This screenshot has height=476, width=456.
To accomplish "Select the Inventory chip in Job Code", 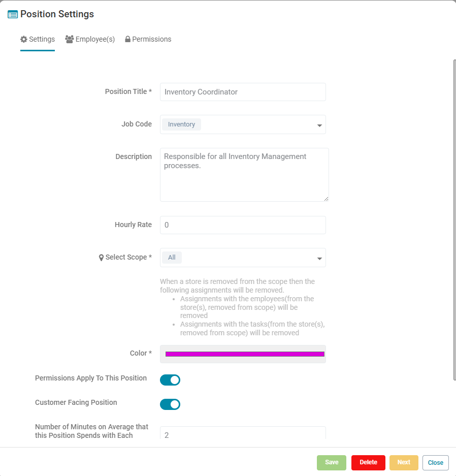I will click(181, 124).
